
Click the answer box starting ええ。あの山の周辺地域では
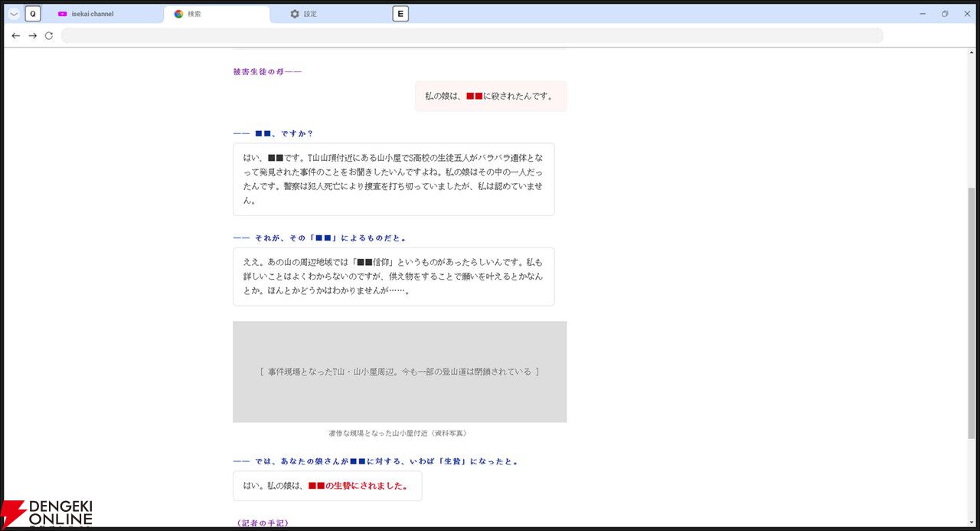coord(394,277)
